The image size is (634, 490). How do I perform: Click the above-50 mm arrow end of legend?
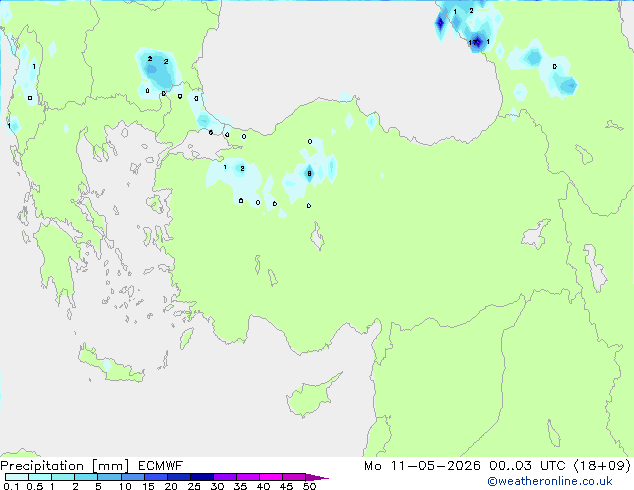(317, 477)
